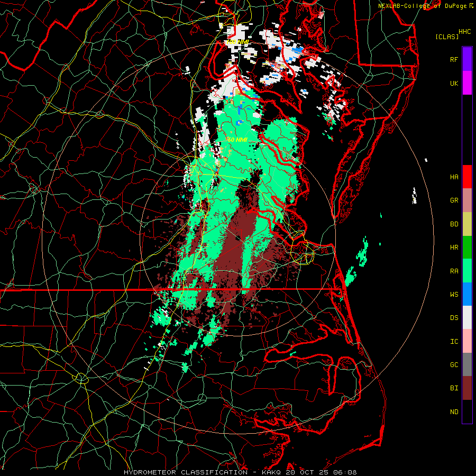The height and width of the screenshot is (476, 476).
Task: Select the GR legend label
Action: 454,200
